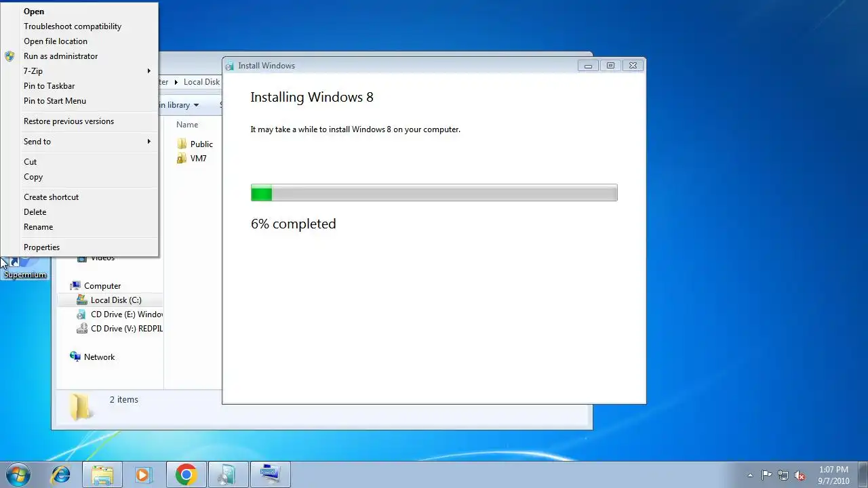The image size is (868, 488).
Task: Click the Install Windows title bar icon
Action: [230, 66]
